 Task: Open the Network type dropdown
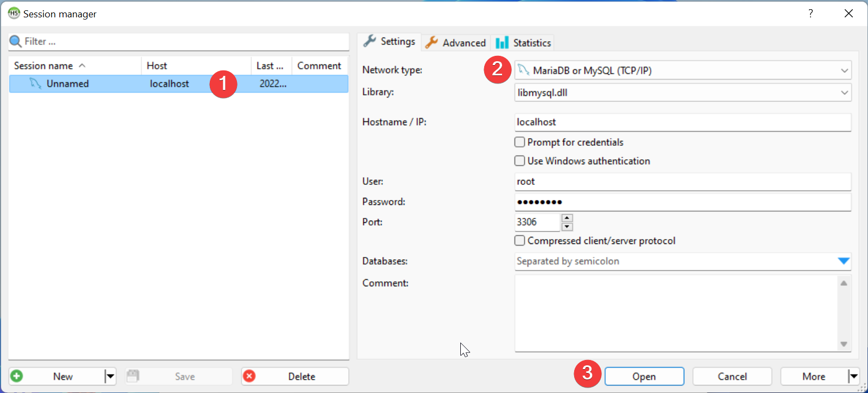click(x=844, y=70)
